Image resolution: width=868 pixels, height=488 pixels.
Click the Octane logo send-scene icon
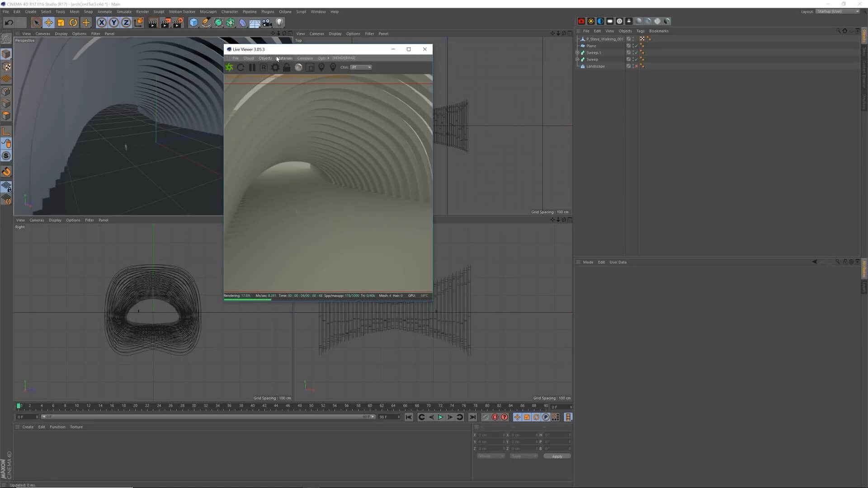point(229,68)
